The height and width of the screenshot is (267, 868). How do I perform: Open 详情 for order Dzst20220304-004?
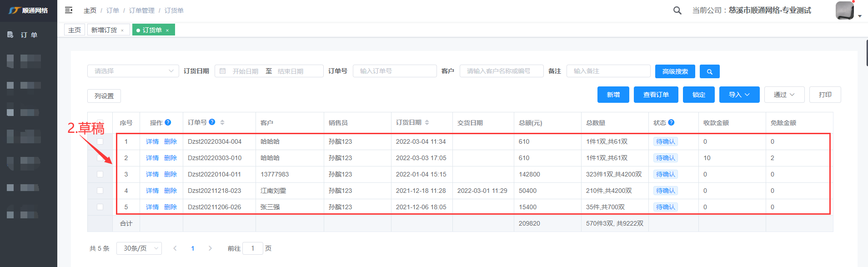tap(152, 141)
